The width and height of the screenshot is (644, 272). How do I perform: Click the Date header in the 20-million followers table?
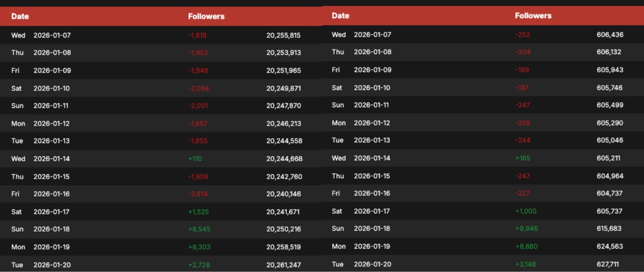[20, 16]
